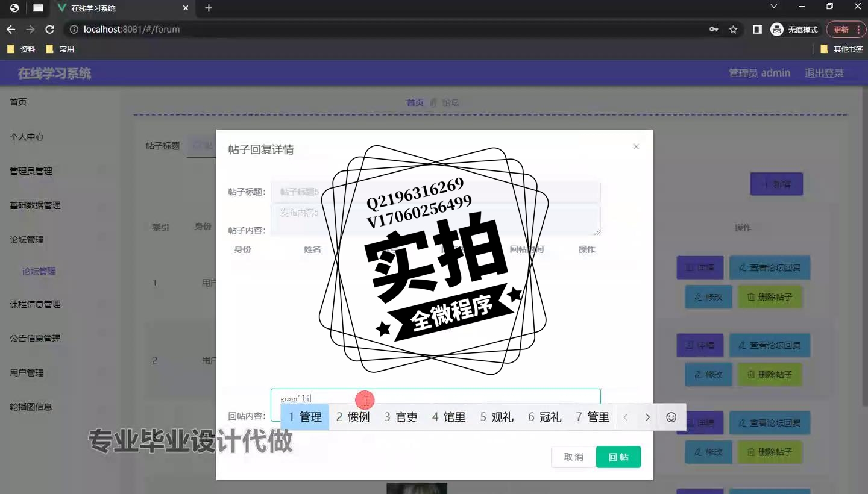The width and height of the screenshot is (868, 494).
Task: Open the 常用 bookmark folder
Action: click(60, 49)
